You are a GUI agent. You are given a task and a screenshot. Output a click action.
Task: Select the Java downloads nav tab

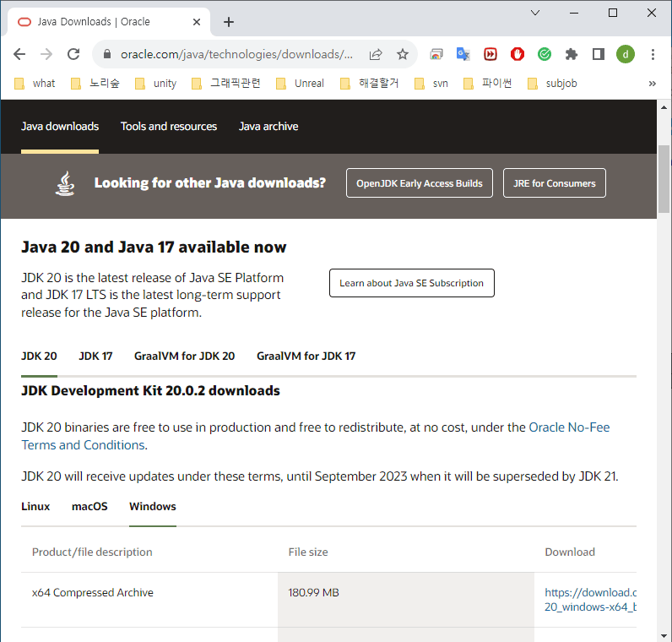click(x=60, y=126)
